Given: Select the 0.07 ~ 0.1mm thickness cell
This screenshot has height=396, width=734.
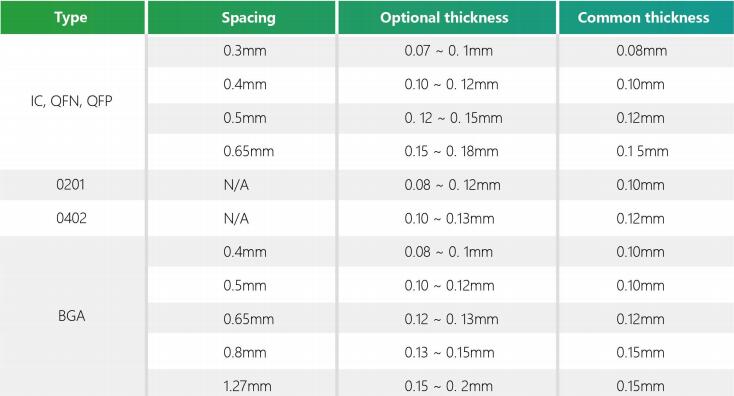Looking at the screenshot, I should pos(447,51).
